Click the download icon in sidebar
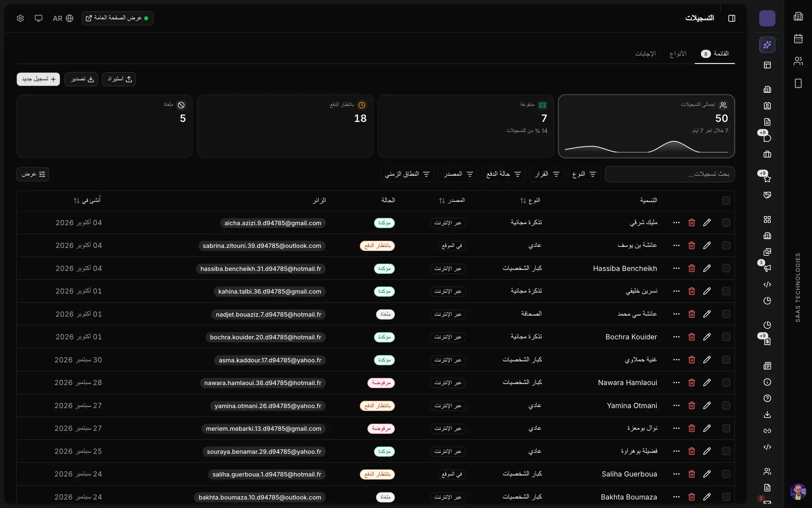 click(767, 415)
